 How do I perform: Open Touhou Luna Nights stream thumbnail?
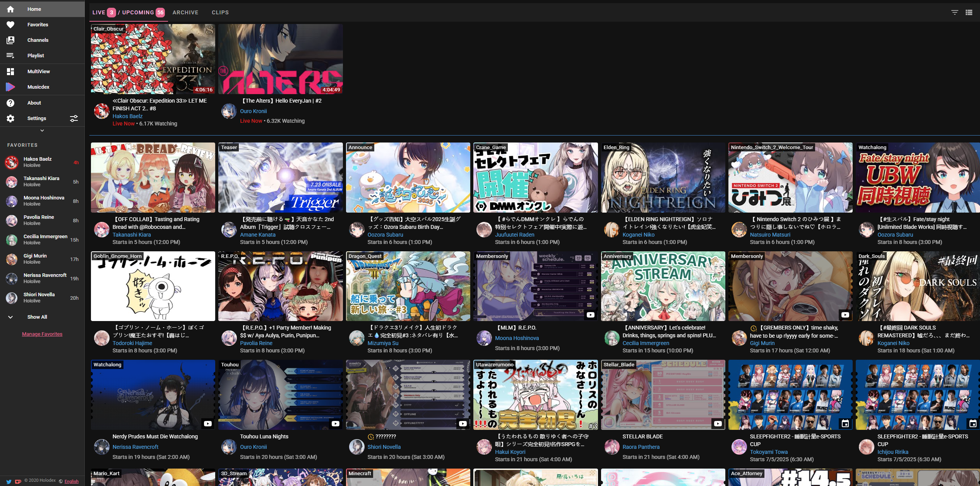tap(280, 395)
